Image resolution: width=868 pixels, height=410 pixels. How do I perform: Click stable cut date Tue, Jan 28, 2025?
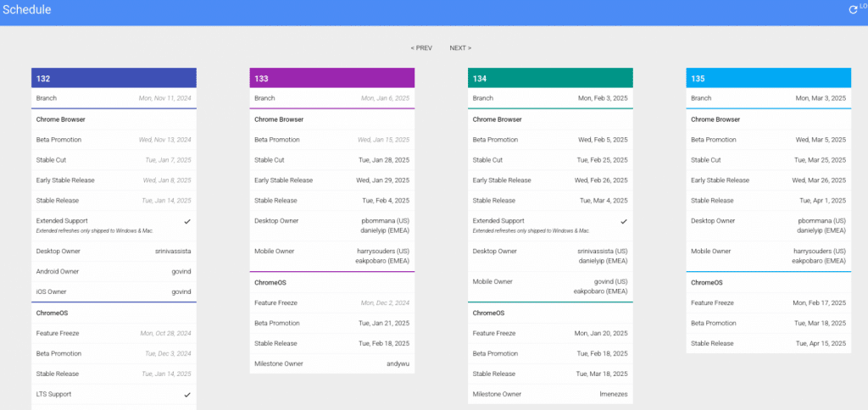coord(384,160)
